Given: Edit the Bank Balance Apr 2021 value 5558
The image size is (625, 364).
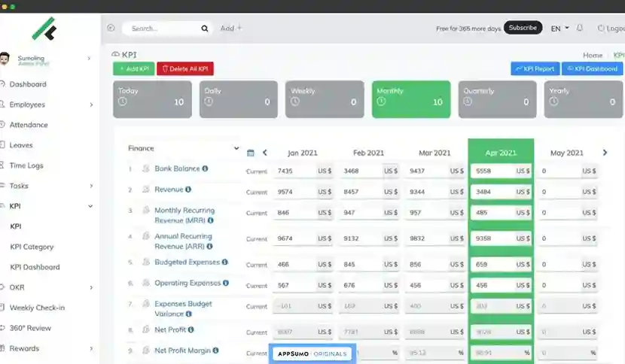Looking at the screenshot, I should pyautogui.click(x=492, y=171).
